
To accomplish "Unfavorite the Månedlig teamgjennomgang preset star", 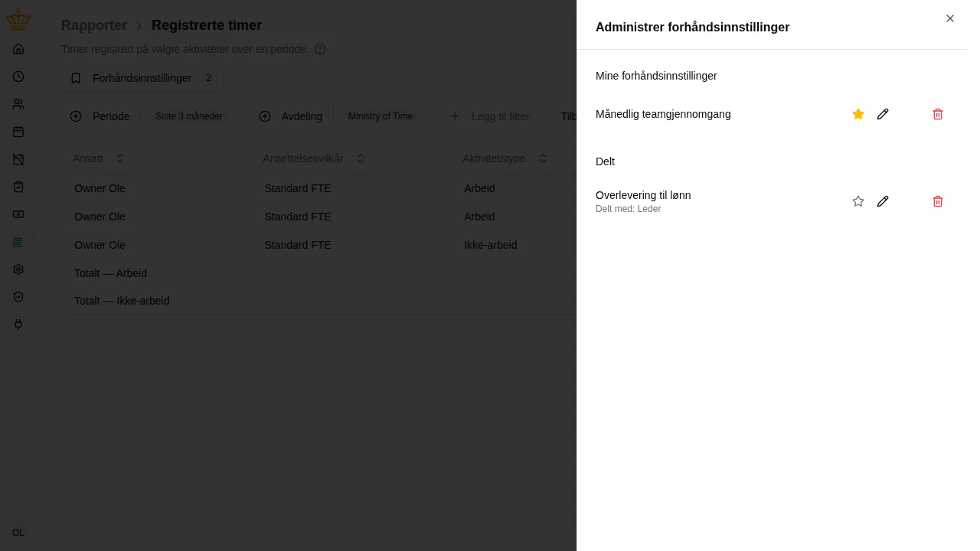I will [858, 114].
